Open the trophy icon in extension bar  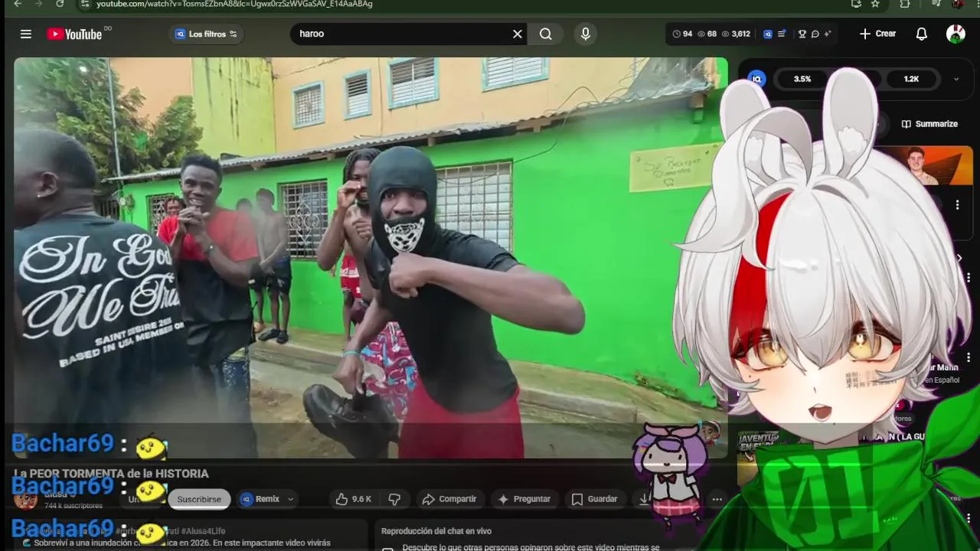(802, 34)
